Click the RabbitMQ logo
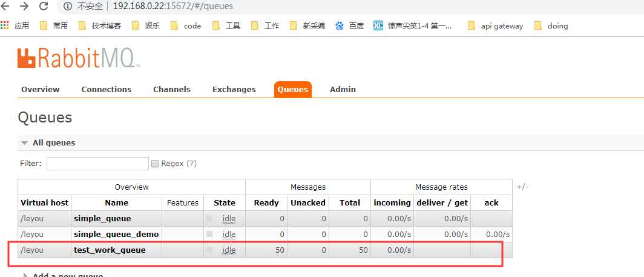The width and height of the screenshot is (644, 277). pyautogui.click(x=78, y=58)
